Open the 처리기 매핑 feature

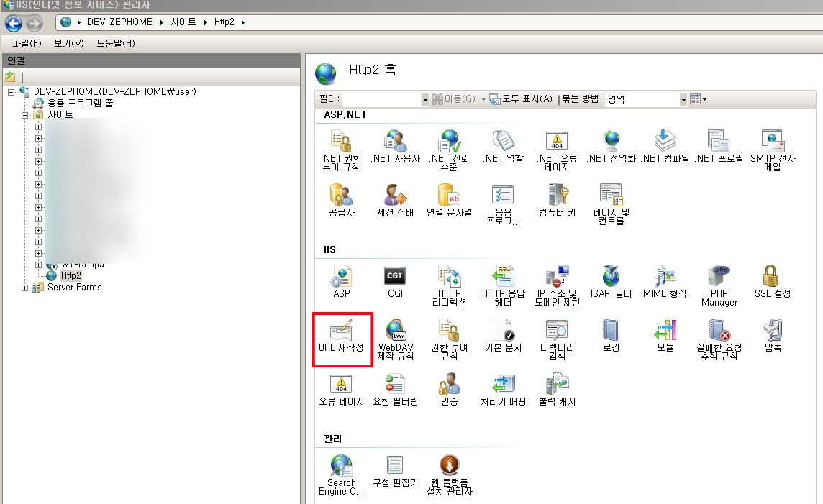pos(504,390)
